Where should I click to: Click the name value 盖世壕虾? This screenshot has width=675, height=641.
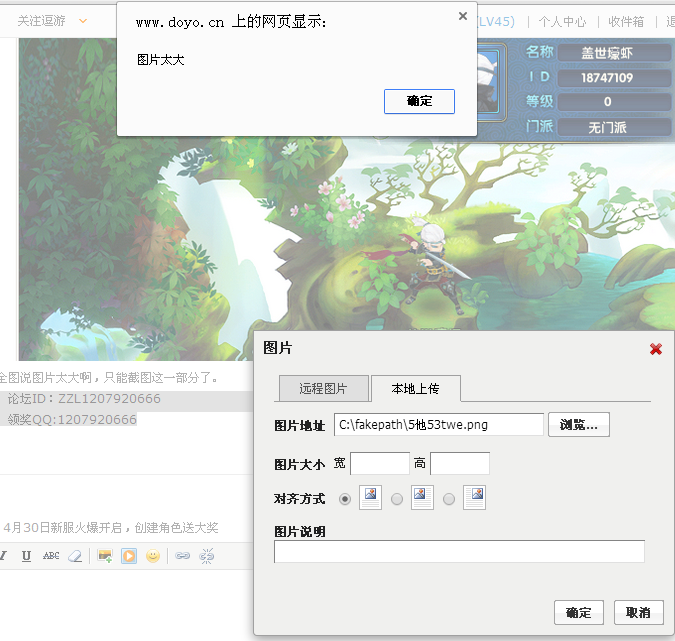point(607,53)
